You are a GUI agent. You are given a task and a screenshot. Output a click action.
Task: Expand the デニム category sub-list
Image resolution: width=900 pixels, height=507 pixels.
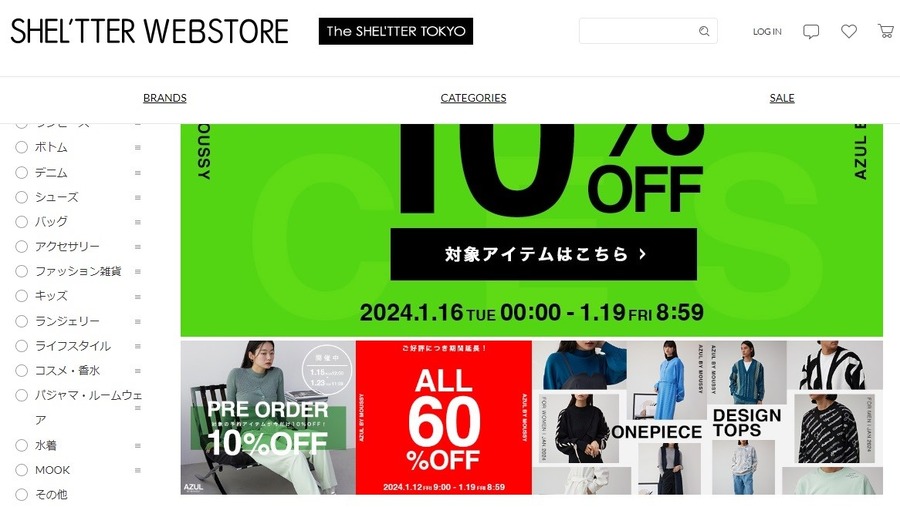pos(138,173)
